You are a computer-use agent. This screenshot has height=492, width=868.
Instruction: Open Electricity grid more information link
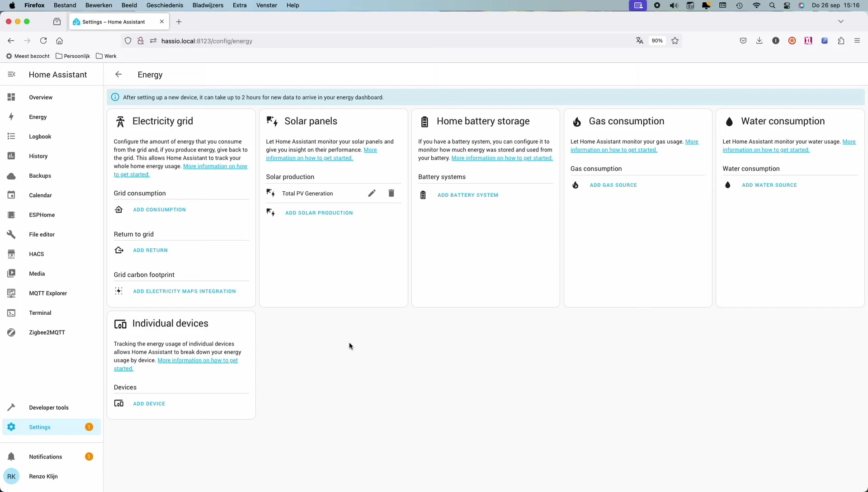(x=215, y=166)
